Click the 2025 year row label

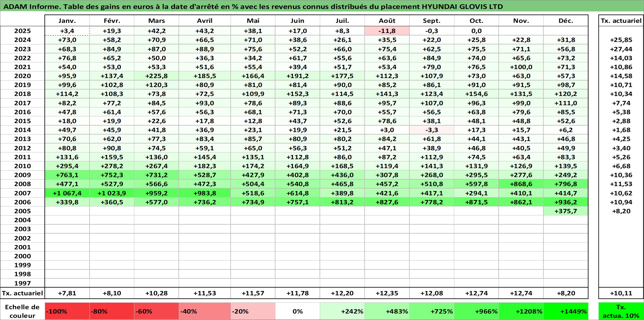point(23,31)
